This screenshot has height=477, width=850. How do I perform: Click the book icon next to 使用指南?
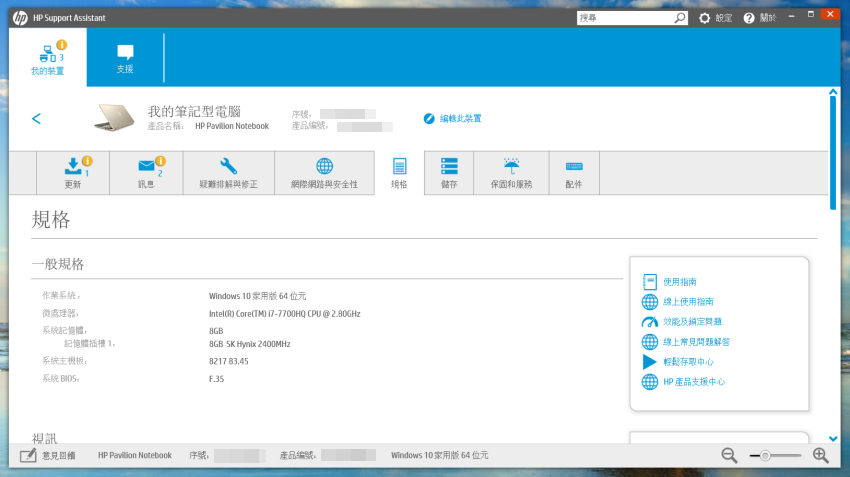(649, 282)
